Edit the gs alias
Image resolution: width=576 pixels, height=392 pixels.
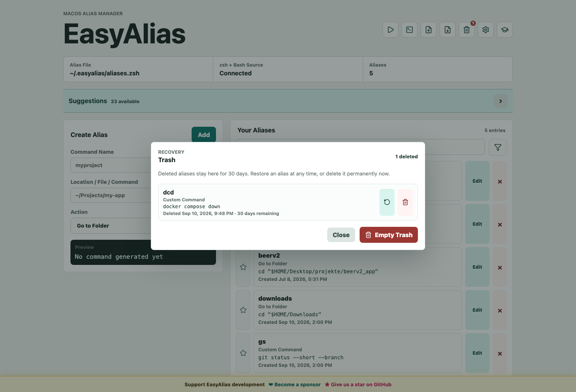[477, 353]
